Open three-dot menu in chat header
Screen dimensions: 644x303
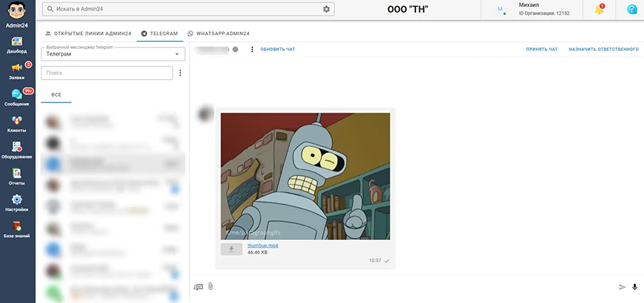pos(252,49)
